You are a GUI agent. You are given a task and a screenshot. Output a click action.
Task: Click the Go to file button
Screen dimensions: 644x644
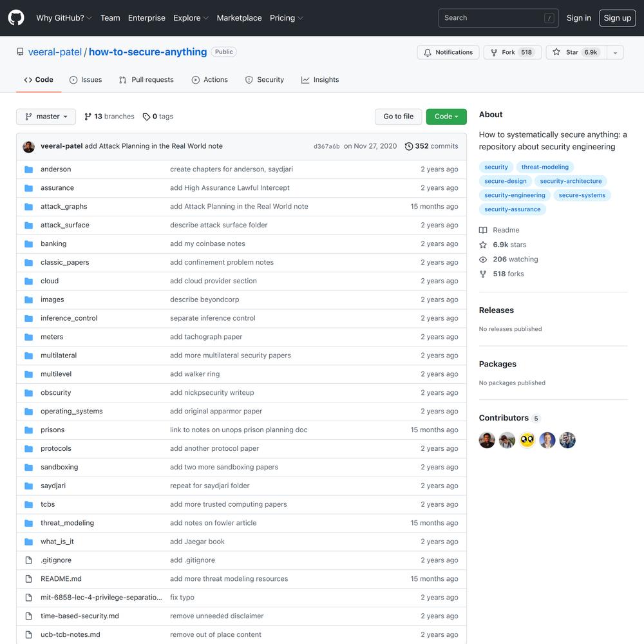[398, 117]
